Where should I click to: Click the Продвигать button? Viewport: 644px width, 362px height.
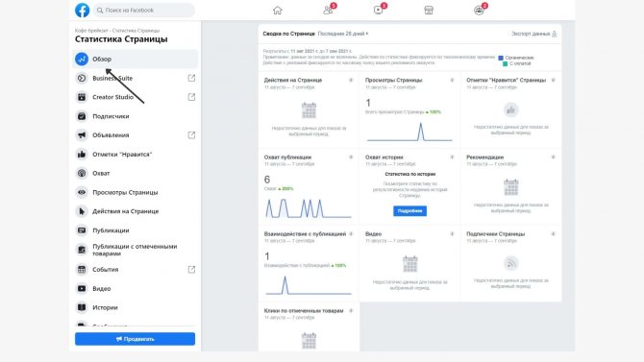136,339
